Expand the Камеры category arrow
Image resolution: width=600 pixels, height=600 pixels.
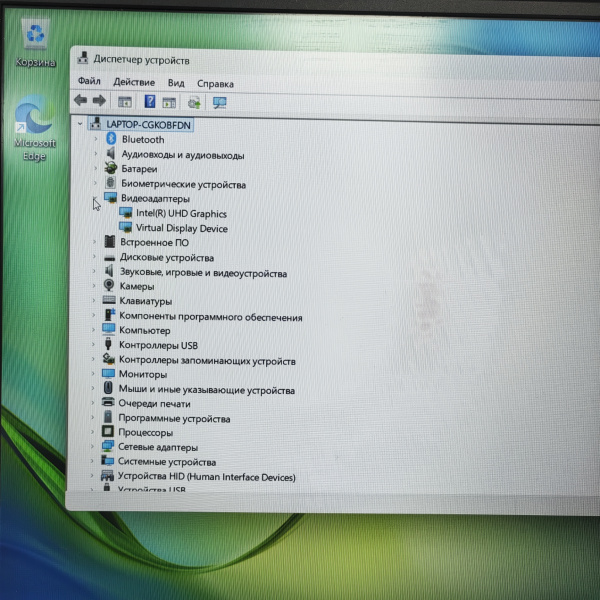click(94, 285)
